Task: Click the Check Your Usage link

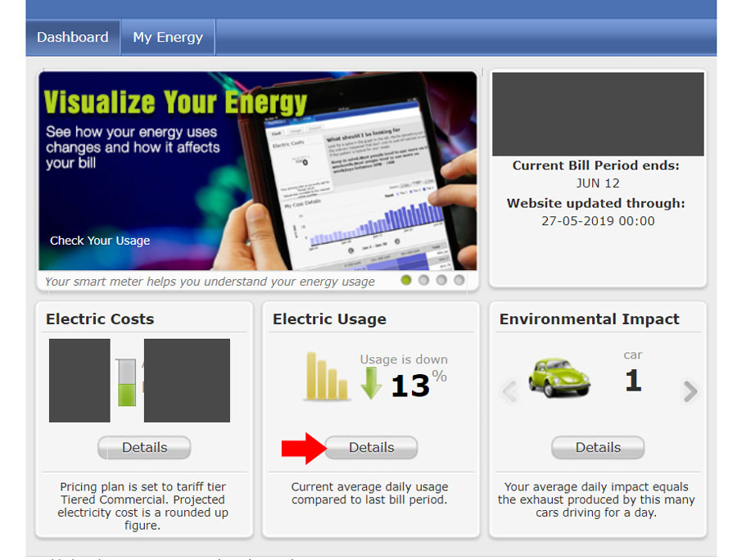Action: [100, 241]
